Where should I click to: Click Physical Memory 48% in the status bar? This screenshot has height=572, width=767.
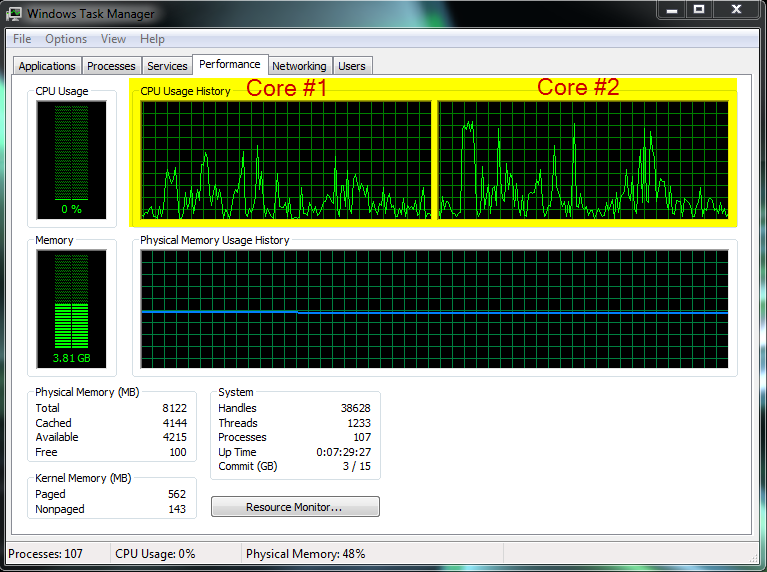305,554
